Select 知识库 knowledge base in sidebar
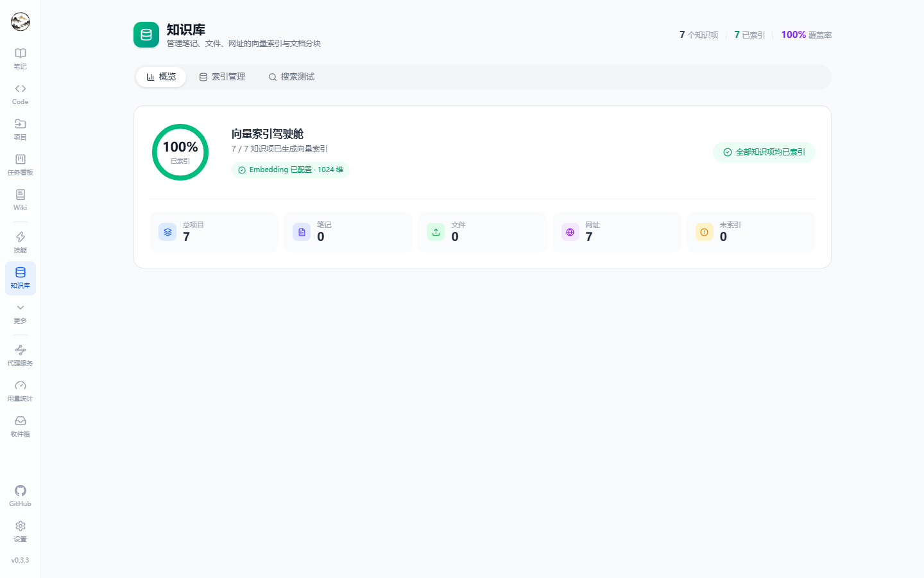Image resolution: width=924 pixels, height=578 pixels. tap(21, 278)
